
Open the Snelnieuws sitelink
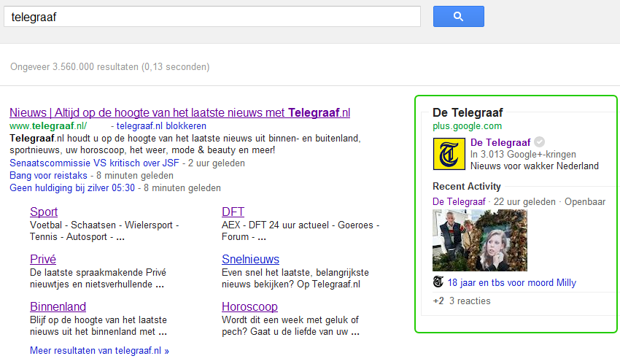(x=250, y=260)
